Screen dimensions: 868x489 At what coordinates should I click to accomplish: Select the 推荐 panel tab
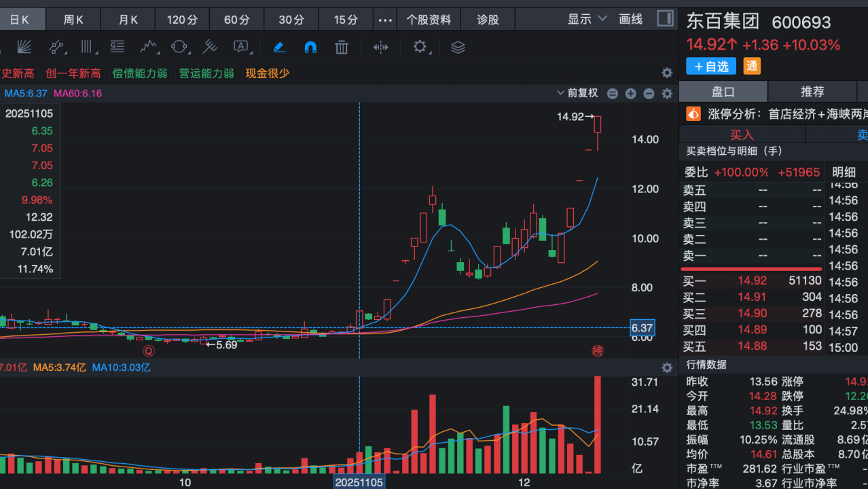click(812, 92)
